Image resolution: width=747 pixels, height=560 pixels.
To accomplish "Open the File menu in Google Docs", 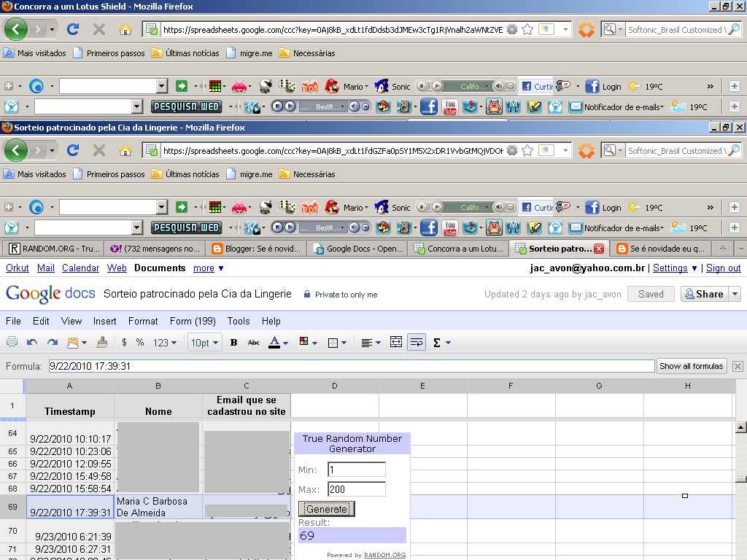I will click(13, 321).
